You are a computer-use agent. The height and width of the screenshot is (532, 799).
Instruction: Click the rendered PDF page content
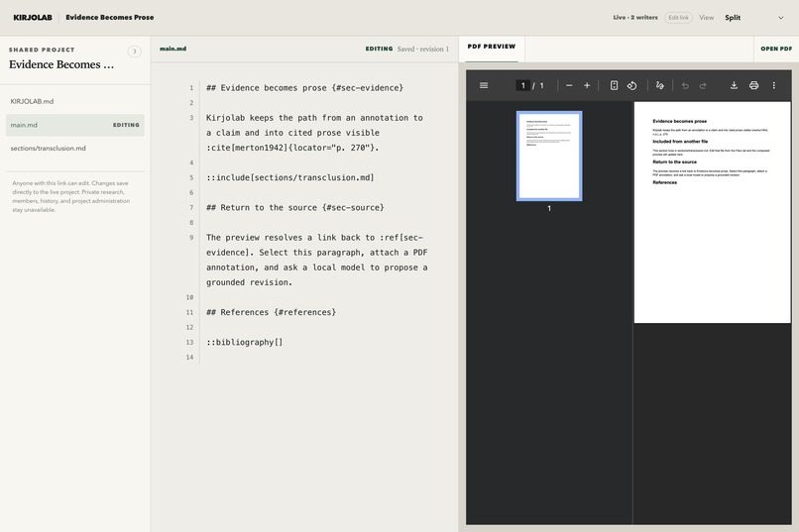(x=712, y=212)
